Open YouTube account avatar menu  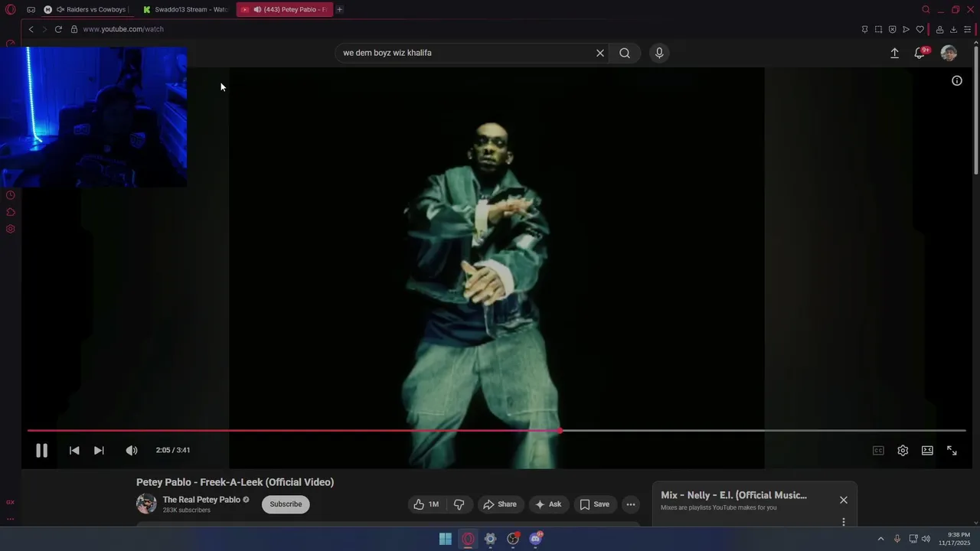pos(949,53)
